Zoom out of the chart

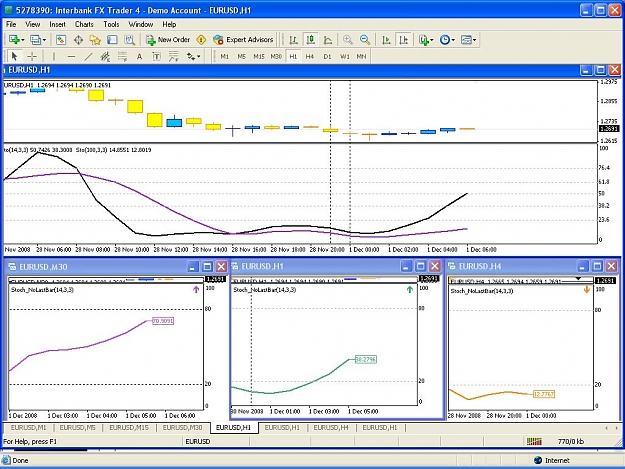click(365, 39)
